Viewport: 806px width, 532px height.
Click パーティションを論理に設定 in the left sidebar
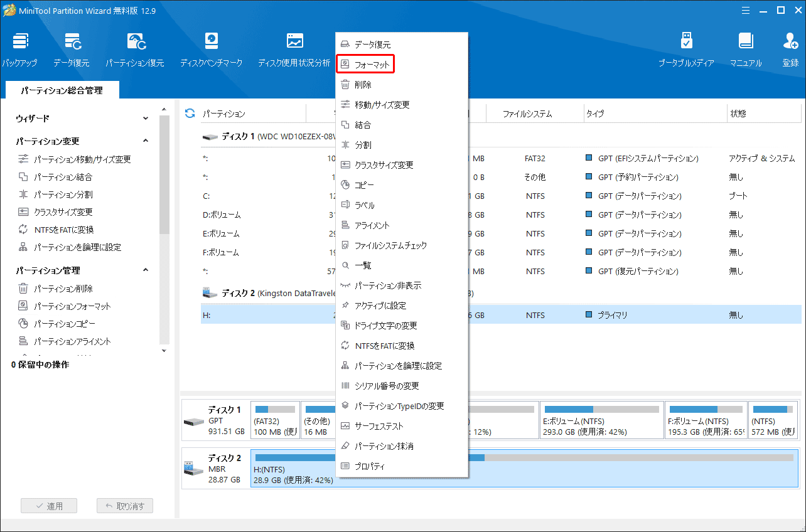click(x=70, y=247)
